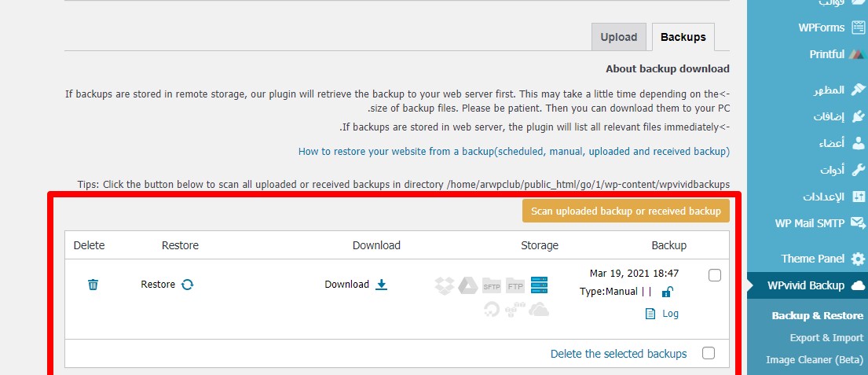Click the Restore circular arrows icon

tap(187, 285)
